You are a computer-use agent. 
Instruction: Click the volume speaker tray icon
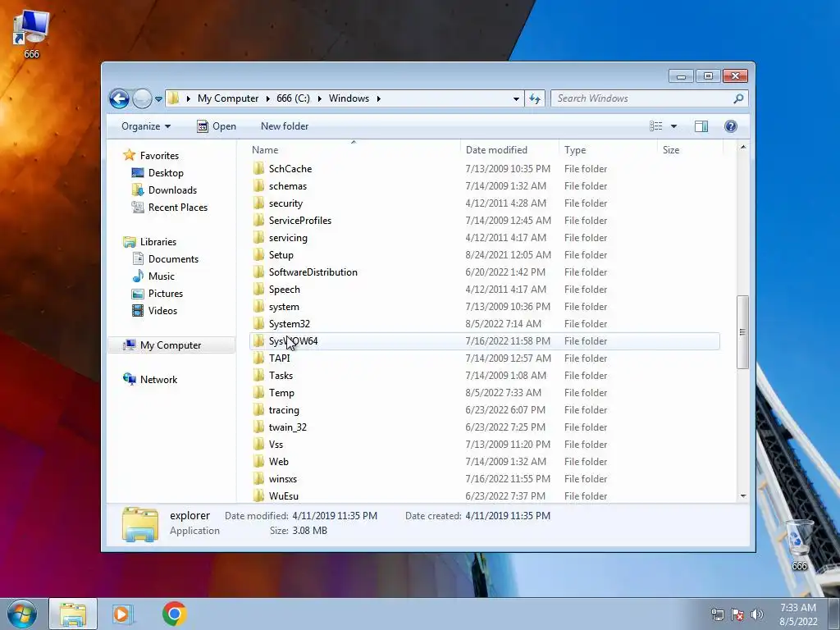tap(756, 614)
